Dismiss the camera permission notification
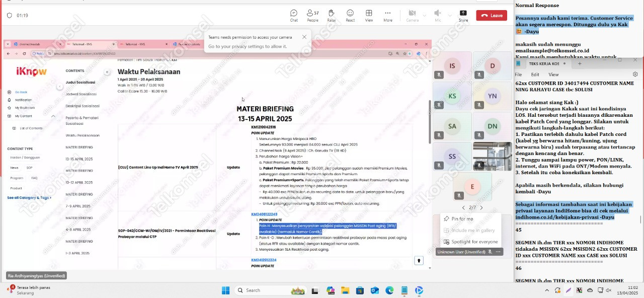The image size is (644, 298). [x=304, y=37]
